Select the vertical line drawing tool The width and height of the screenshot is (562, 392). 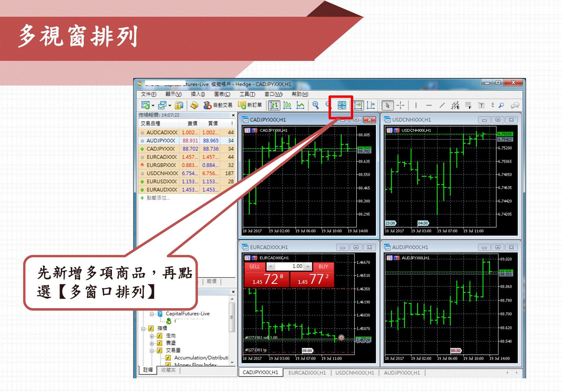(x=416, y=105)
